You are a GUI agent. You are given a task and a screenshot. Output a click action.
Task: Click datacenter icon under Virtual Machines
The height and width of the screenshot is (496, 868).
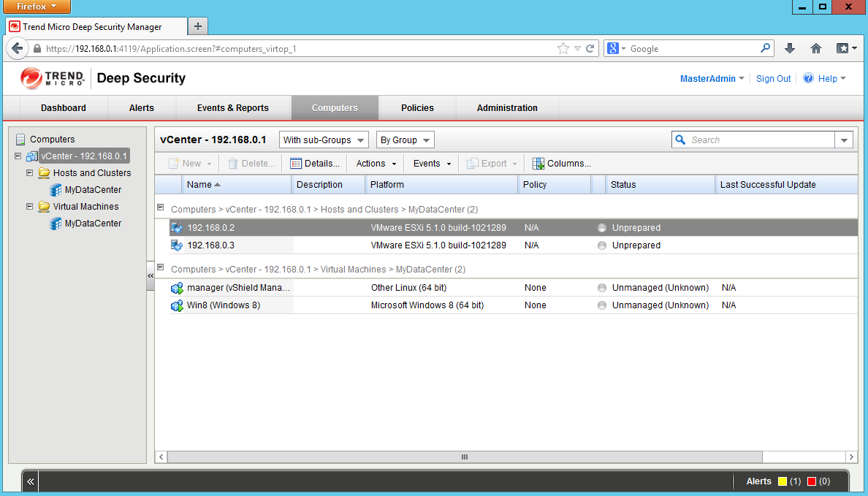[x=56, y=224]
